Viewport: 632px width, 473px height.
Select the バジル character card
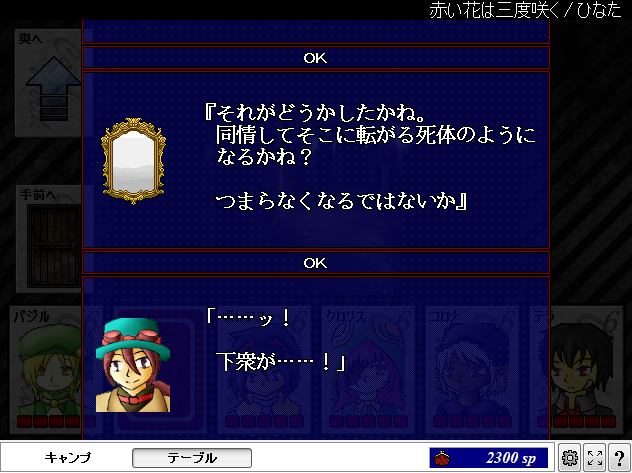46,369
